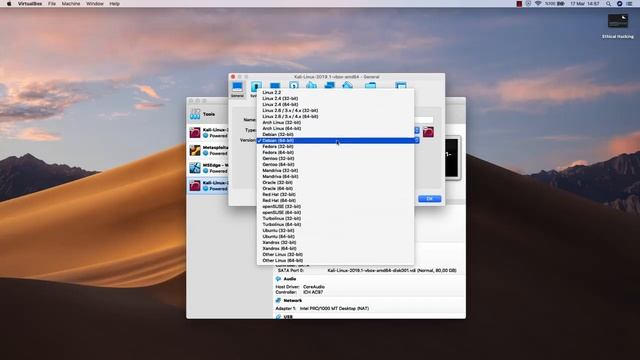Open the Window menu
Image resolution: width=640 pixels, height=360 pixels.
(95, 4)
